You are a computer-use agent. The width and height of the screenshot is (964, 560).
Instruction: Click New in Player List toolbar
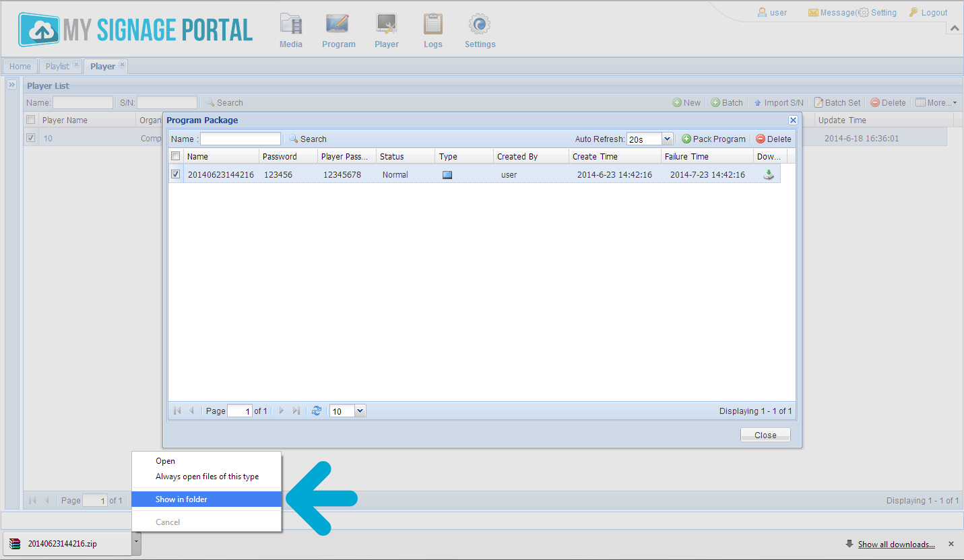pyautogui.click(x=686, y=102)
